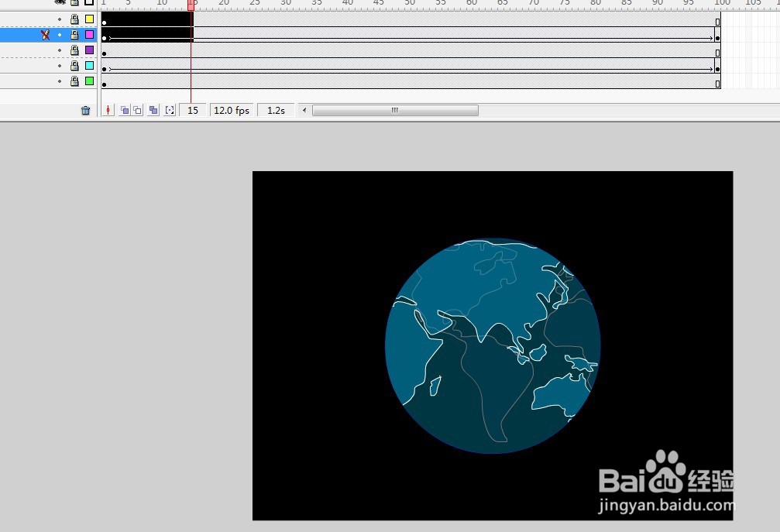Toggle outline view with the yellow swatch
This screenshot has width=780, height=532.
coord(90,19)
